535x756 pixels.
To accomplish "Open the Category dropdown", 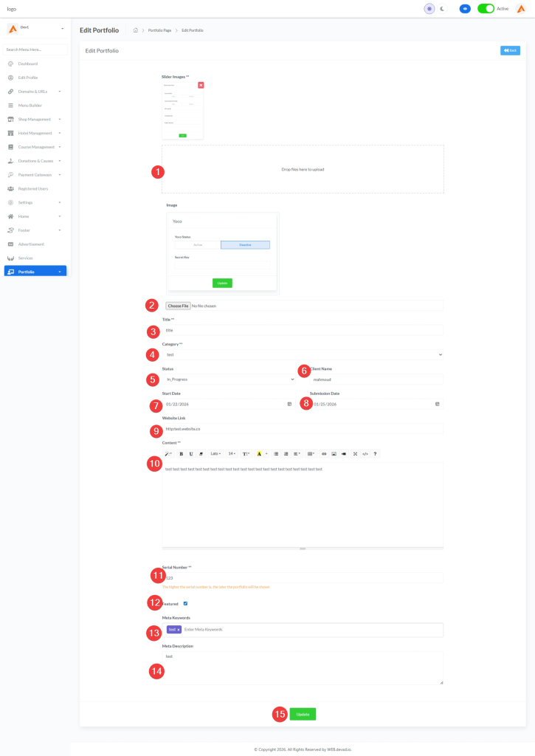I will [x=303, y=354].
